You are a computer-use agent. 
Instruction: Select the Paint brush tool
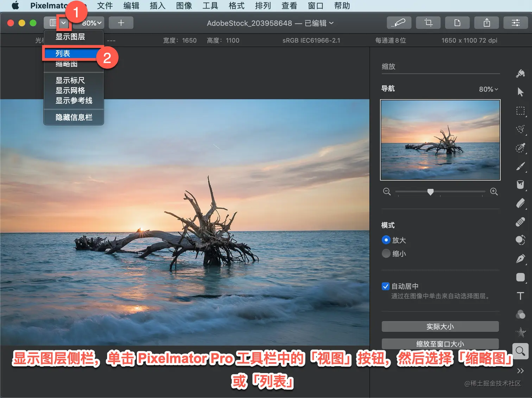click(x=520, y=166)
